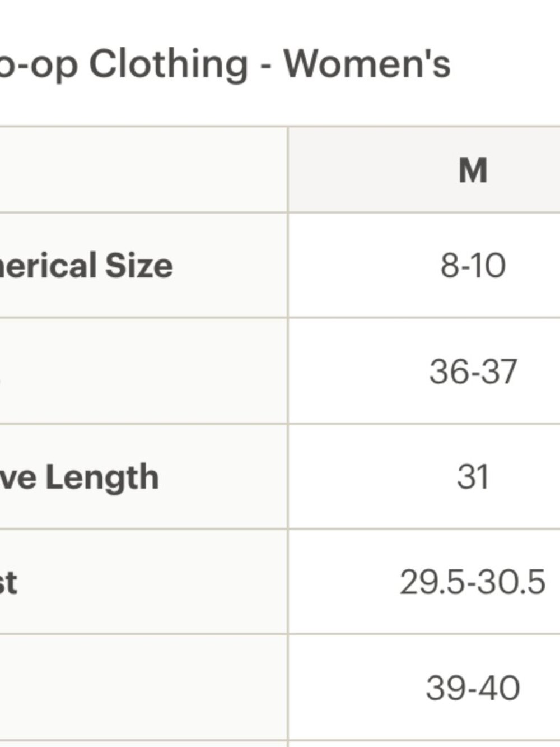Click the empty header cell beside M
The width and height of the screenshot is (560, 747).
(143, 170)
